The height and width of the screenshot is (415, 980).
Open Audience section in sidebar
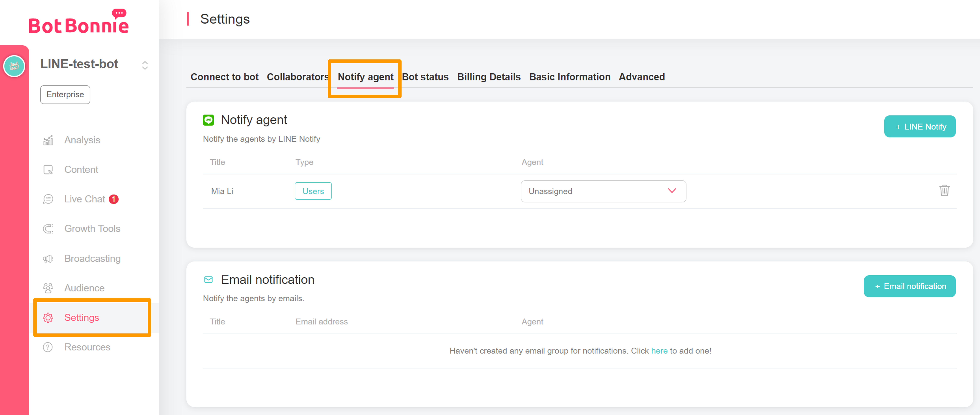tap(84, 288)
